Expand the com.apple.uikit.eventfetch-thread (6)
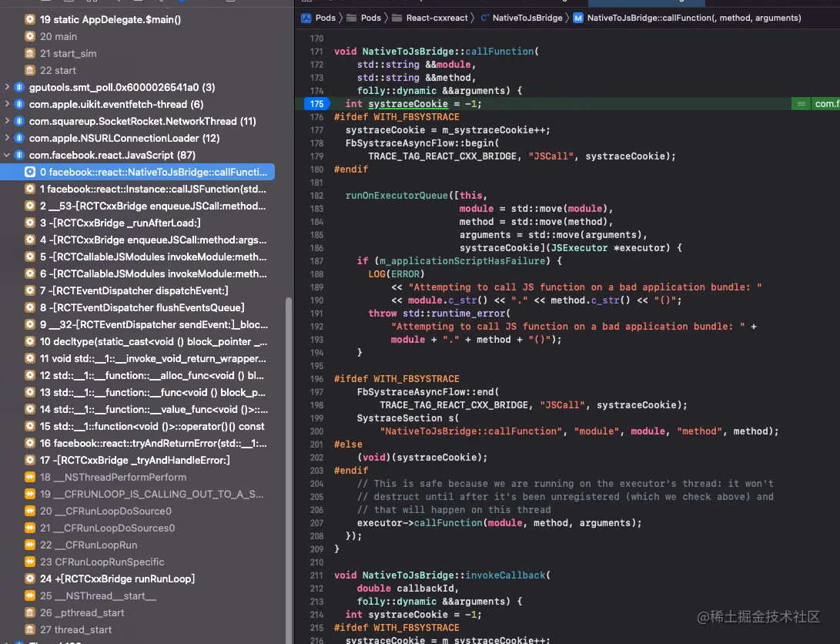Screen dimensions: 840x644 tap(7, 104)
